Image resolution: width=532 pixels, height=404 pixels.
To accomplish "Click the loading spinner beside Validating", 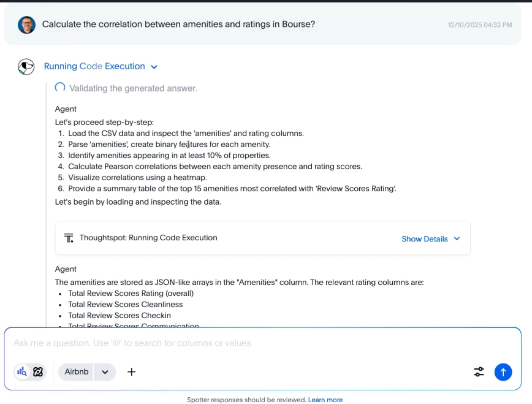I will coord(60,88).
